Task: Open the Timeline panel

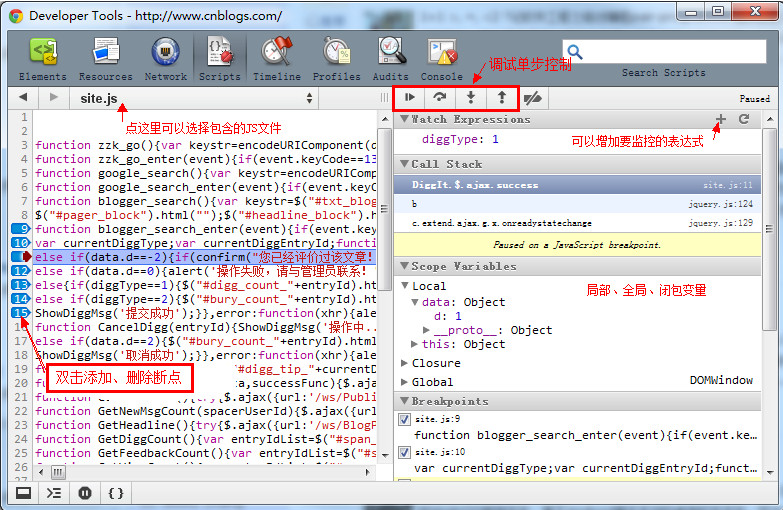Action: coord(276,58)
